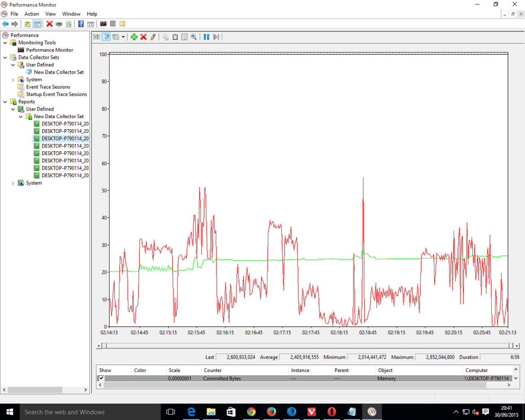Click the View Current Activity graph icon
The width and height of the screenshot is (525, 420).
(96, 37)
